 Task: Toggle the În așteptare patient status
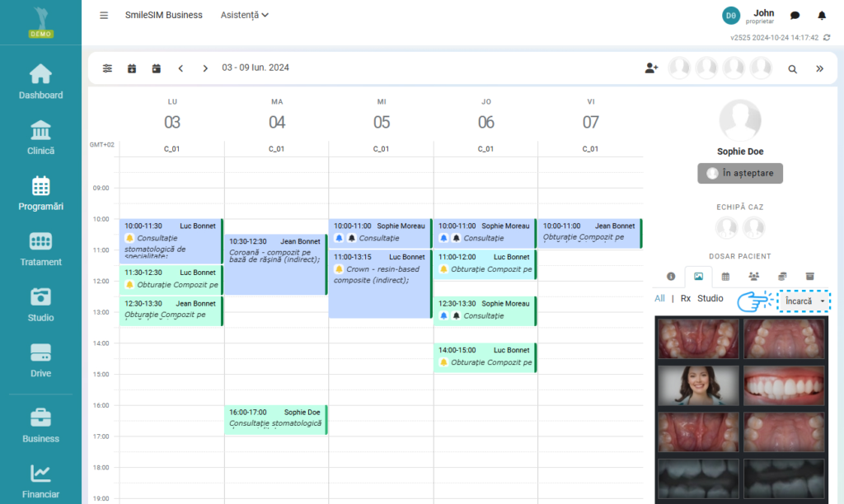(x=739, y=173)
